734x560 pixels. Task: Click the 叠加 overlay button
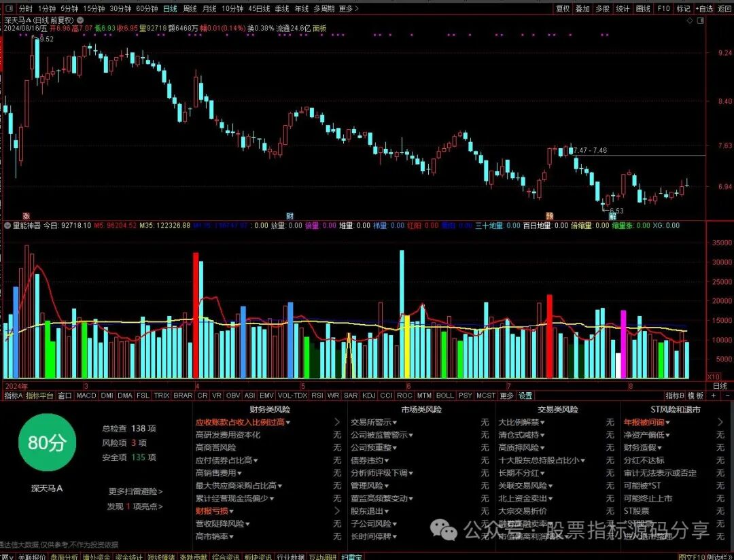tap(582, 8)
